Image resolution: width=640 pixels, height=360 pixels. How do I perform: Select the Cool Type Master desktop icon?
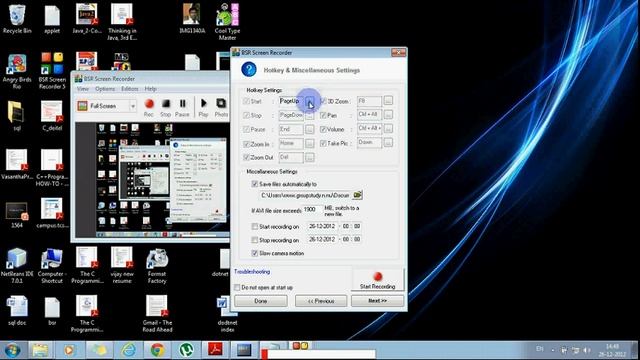[x=227, y=22]
